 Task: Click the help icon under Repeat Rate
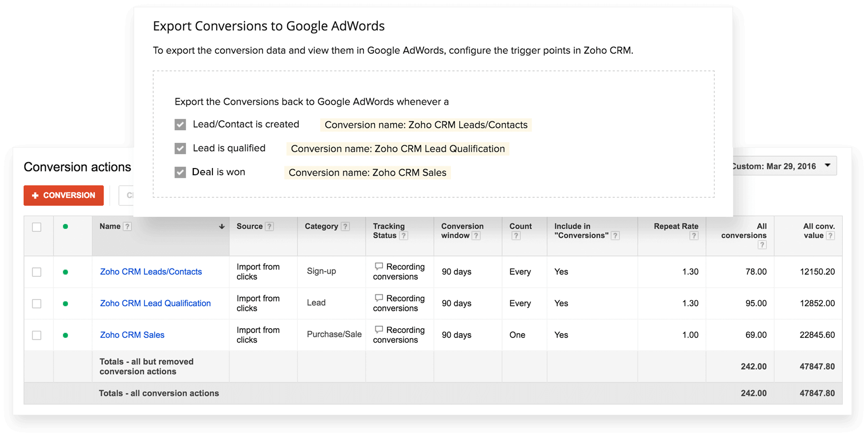(x=694, y=235)
